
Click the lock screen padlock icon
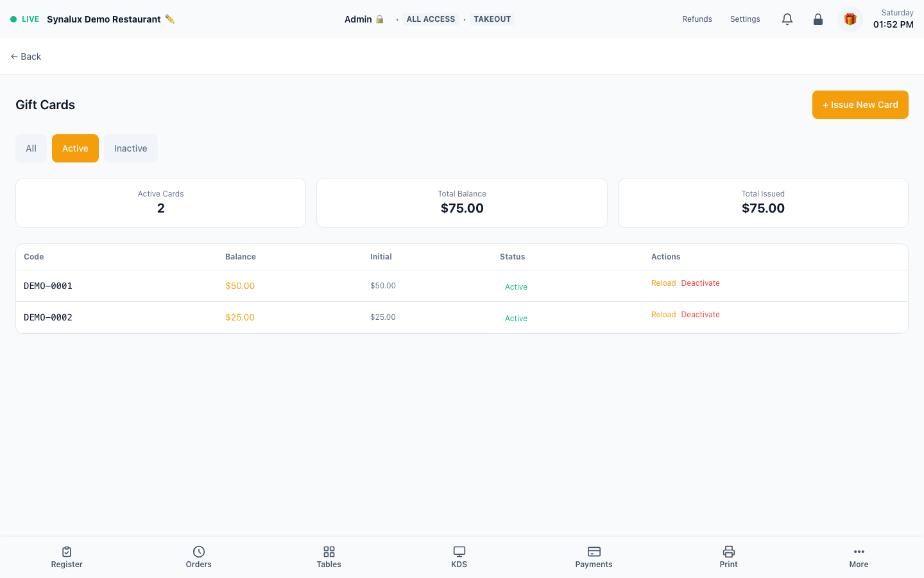click(818, 19)
